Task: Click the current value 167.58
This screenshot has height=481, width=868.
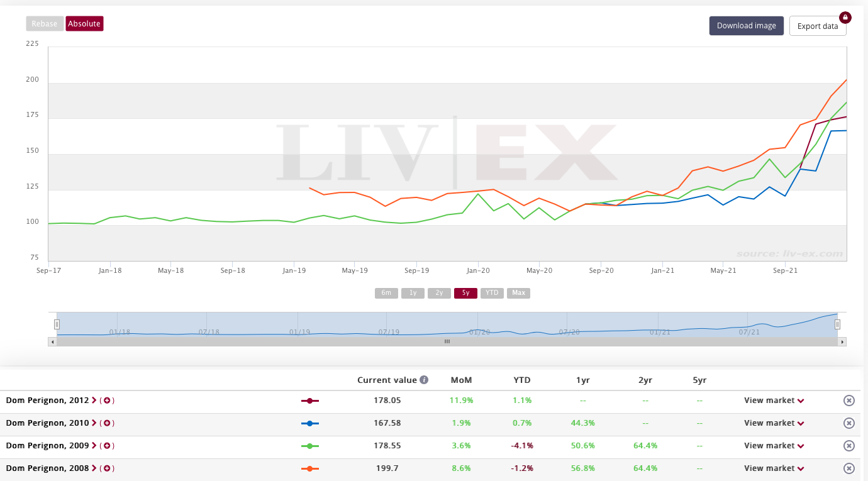Action: 388,423
